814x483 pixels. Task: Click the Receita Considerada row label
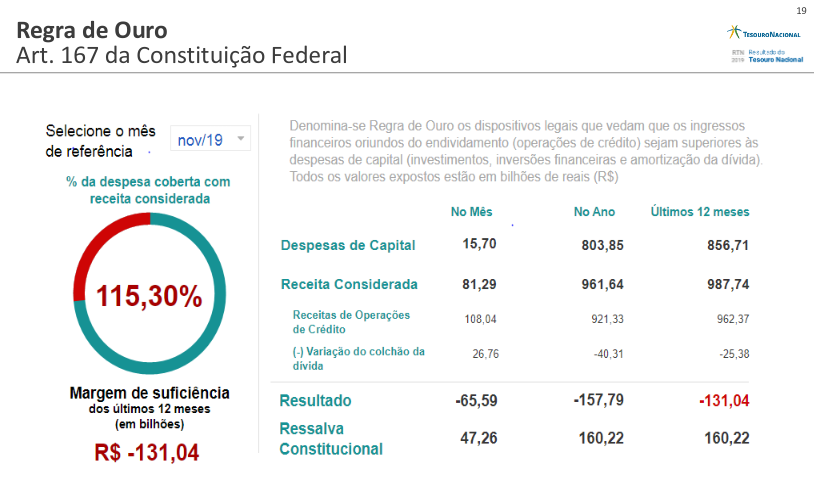349,284
